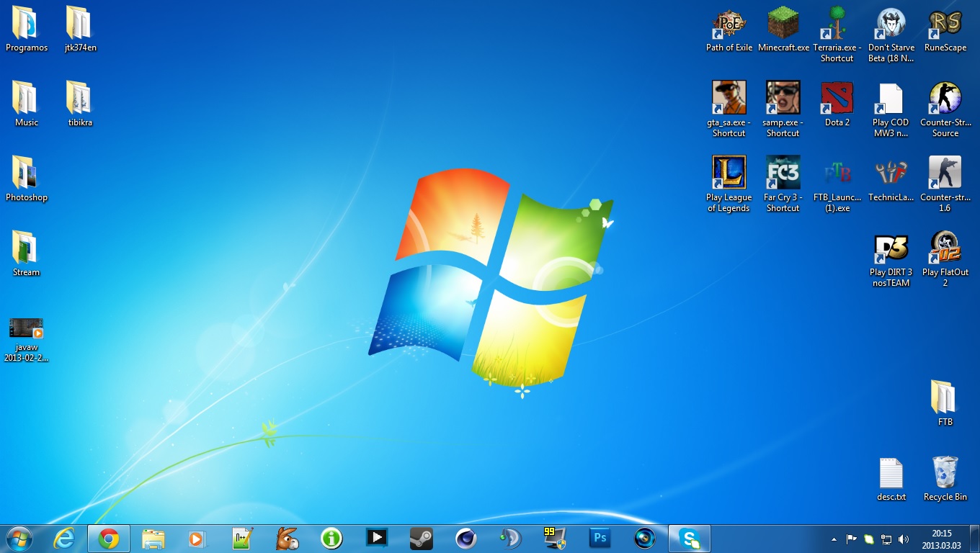Screen dimensions: 980x553
Task: Open Windows Explorer from the taskbar
Action: (x=153, y=539)
